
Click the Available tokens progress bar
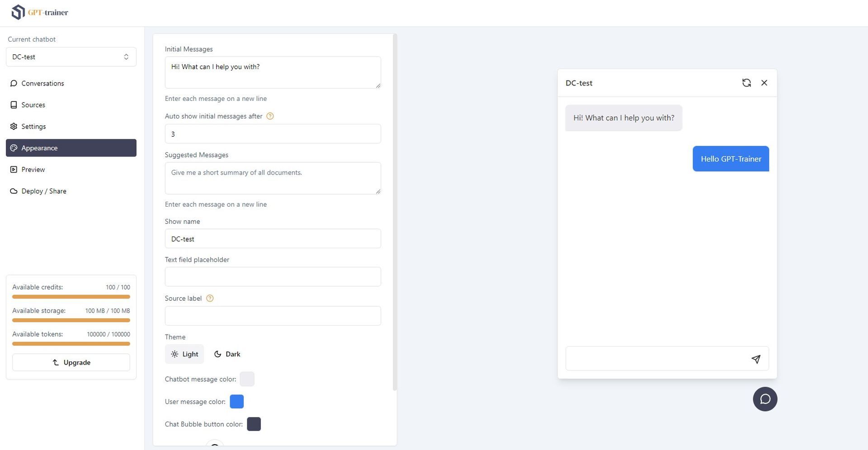71,344
